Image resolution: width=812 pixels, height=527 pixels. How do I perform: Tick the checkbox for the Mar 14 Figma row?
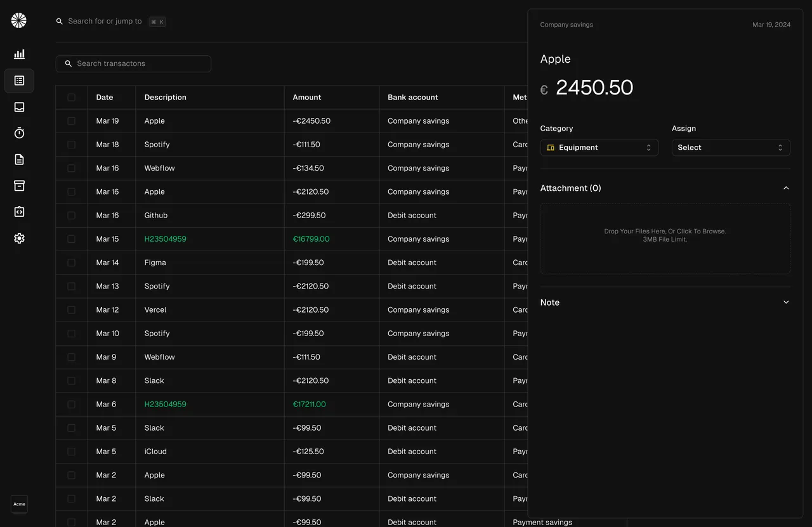coord(71,263)
